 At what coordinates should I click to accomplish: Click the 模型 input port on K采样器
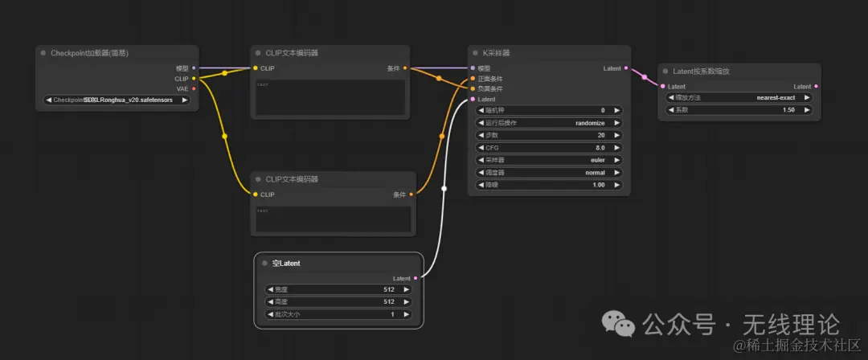[x=473, y=68]
